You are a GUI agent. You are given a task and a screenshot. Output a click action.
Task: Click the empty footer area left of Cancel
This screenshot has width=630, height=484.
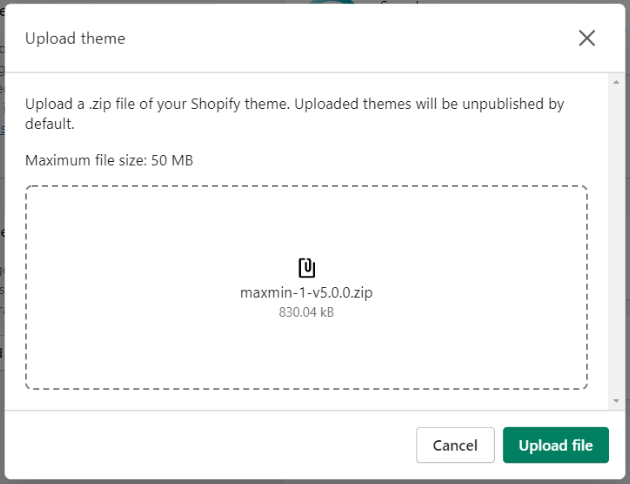point(200,445)
